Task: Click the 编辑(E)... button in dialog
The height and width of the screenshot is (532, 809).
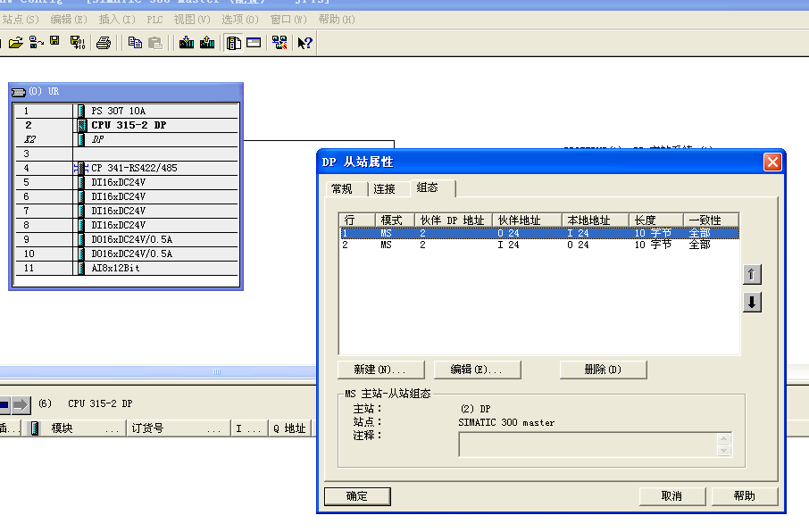Action: click(477, 370)
